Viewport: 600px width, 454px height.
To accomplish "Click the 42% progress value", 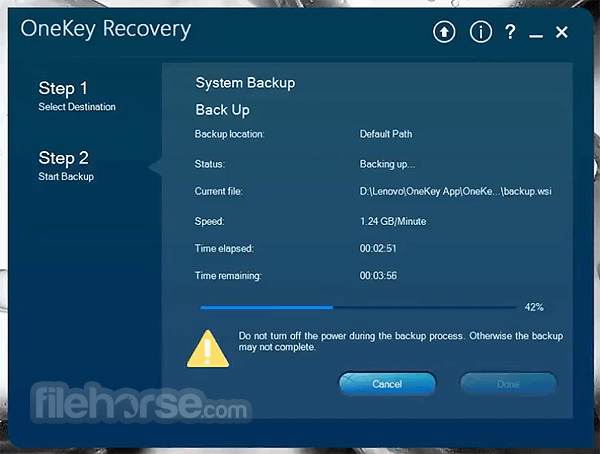I will coord(534,307).
